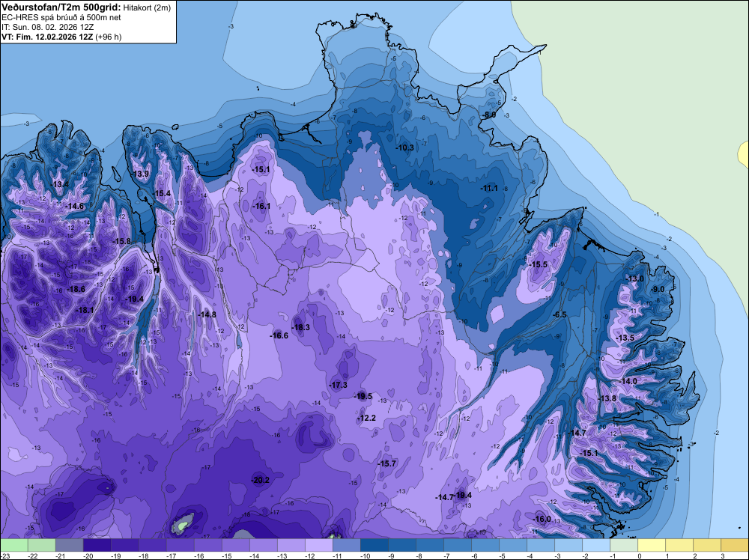Click the -14.6 temperature reading
The image size is (749, 560).
click(x=74, y=206)
